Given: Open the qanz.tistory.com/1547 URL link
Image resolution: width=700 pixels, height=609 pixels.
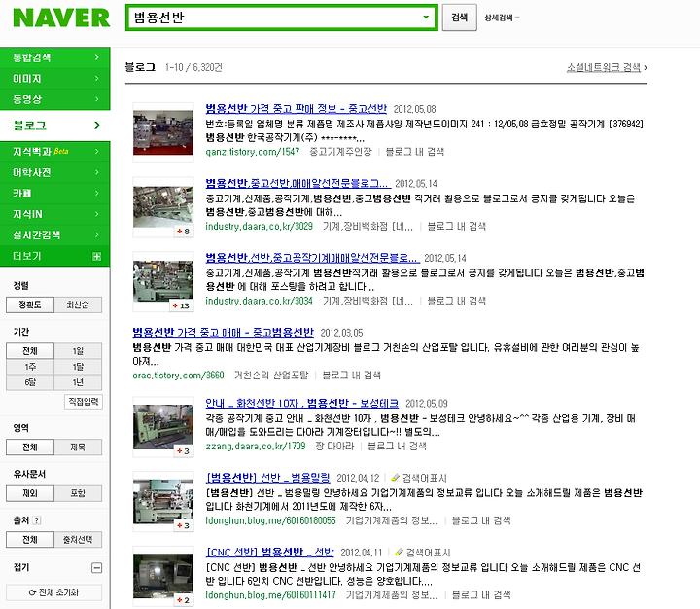Looking at the screenshot, I should click(252, 152).
